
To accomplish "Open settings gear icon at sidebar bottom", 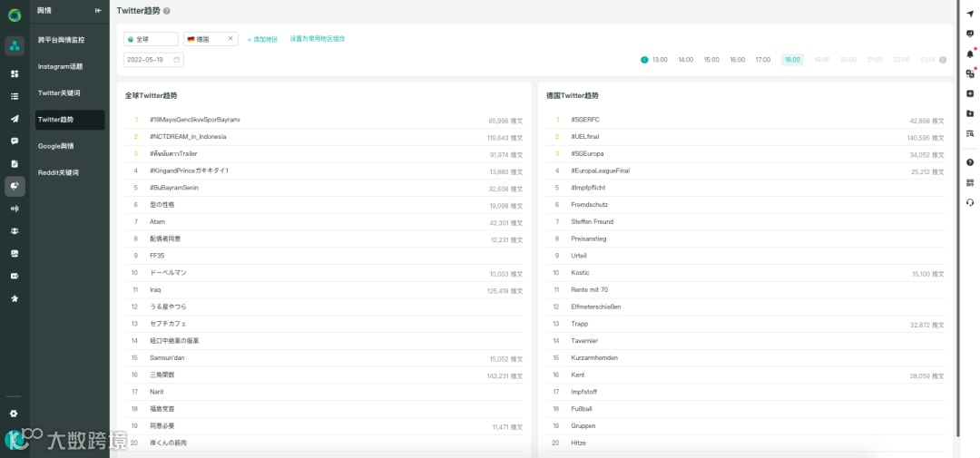I will (14, 414).
